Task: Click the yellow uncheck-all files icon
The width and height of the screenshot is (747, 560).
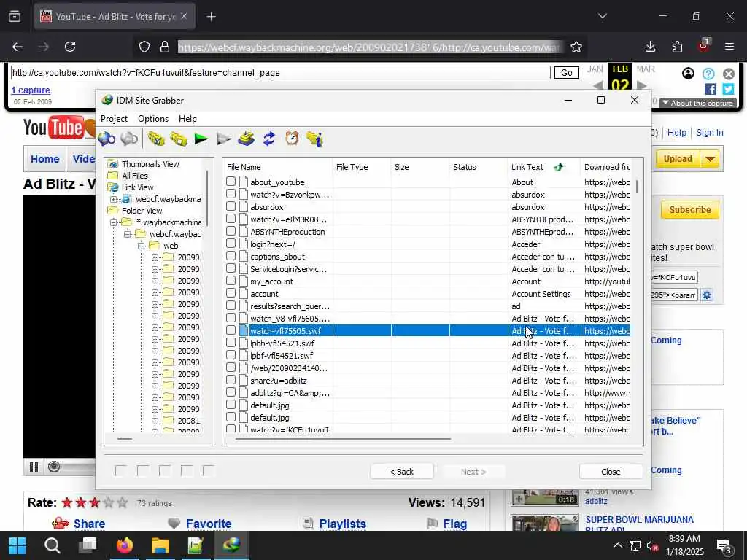Action: [178, 139]
